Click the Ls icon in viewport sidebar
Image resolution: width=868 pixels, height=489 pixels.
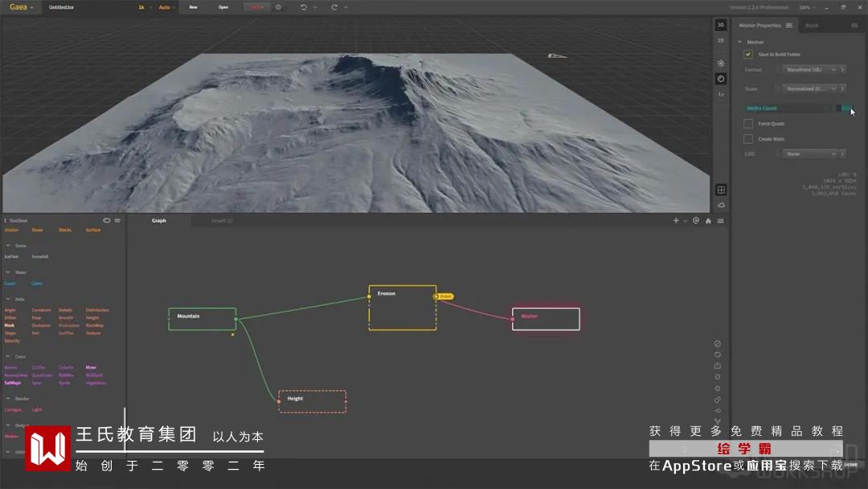(x=721, y=94)
